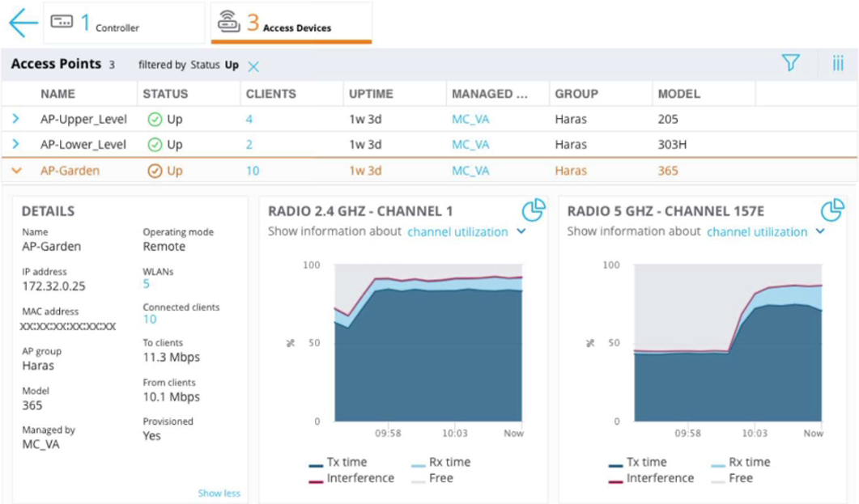Click the Connected clients value 10 link
This screenshot has height=504, width=859.
tap(150, 319)
